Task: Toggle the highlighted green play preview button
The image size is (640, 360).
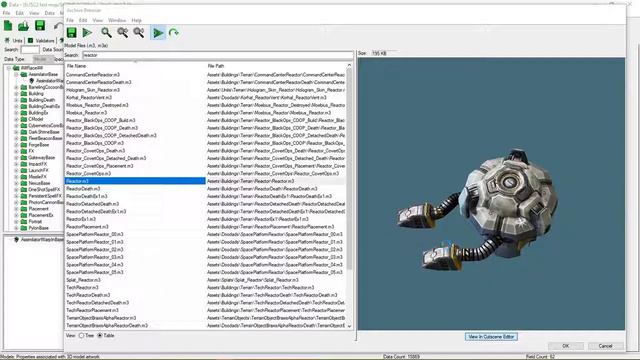Action: pos(158,33)
